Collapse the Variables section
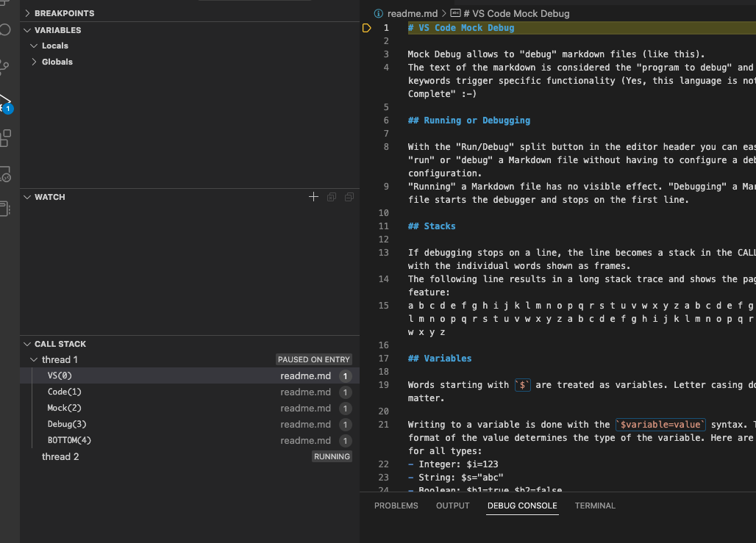Screen dimensions: 756x543 coord(27,30)
